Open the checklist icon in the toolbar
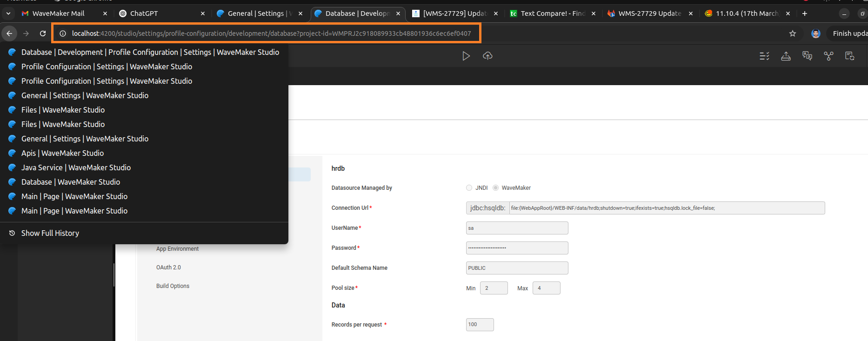 click(764, 56)
